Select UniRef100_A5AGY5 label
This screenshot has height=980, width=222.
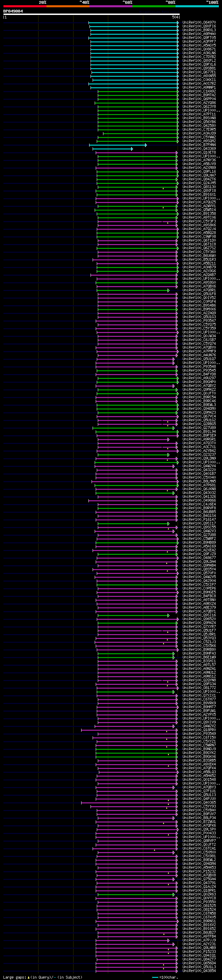[199, 45]
